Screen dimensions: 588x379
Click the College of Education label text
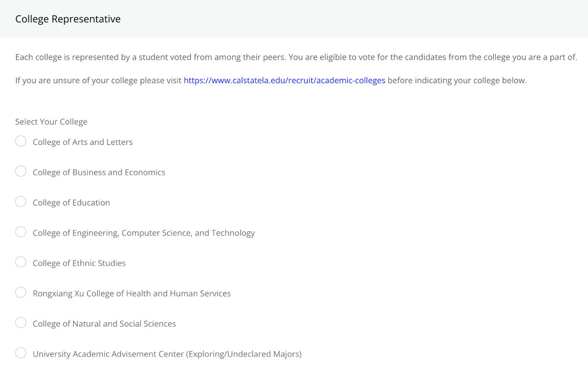click(71, 202)
